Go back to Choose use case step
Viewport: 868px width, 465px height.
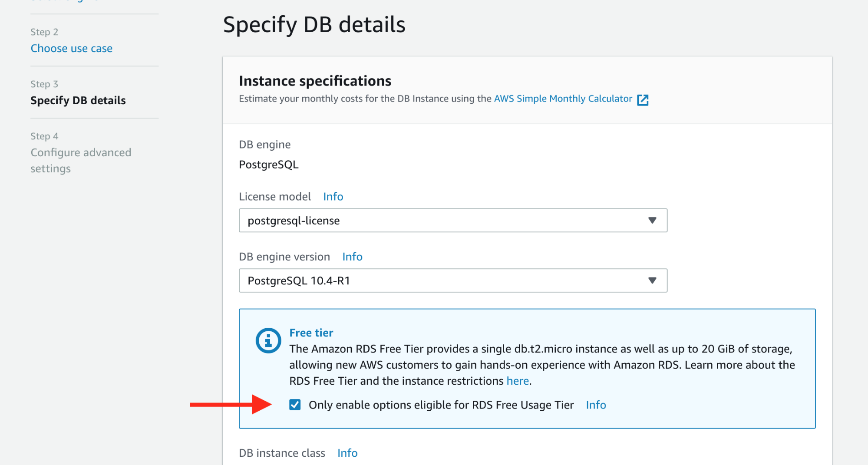pos(72,48)
